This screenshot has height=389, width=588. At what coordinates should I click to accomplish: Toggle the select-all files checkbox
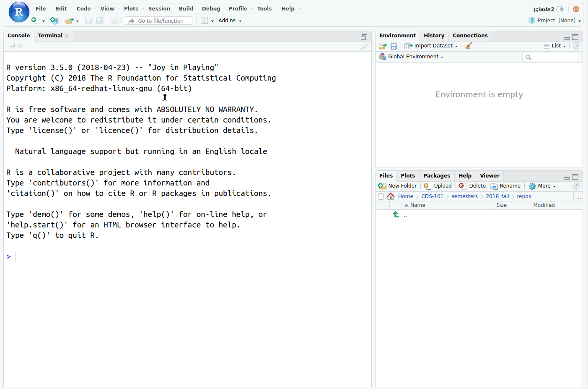[381, 196]
